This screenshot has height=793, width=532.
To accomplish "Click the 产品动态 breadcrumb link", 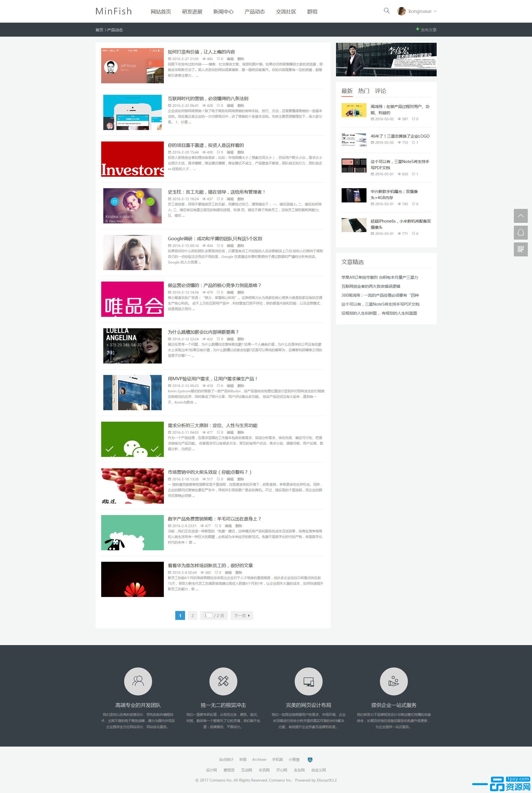I will [115, 30].
